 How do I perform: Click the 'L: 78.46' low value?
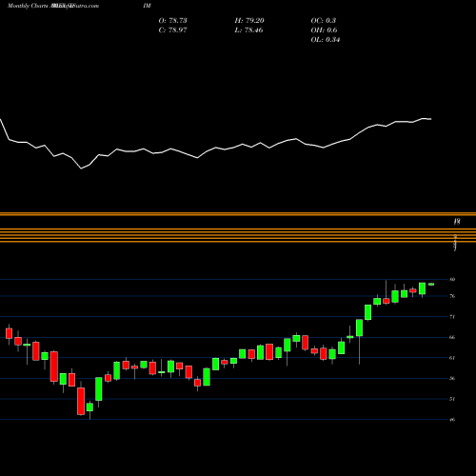[249, 30]
